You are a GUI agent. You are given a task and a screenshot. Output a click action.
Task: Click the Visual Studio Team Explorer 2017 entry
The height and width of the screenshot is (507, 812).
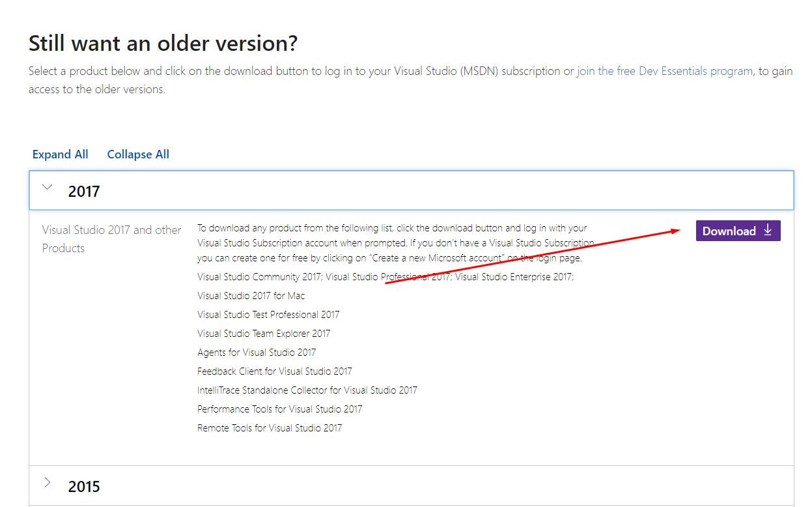[264, 334]
